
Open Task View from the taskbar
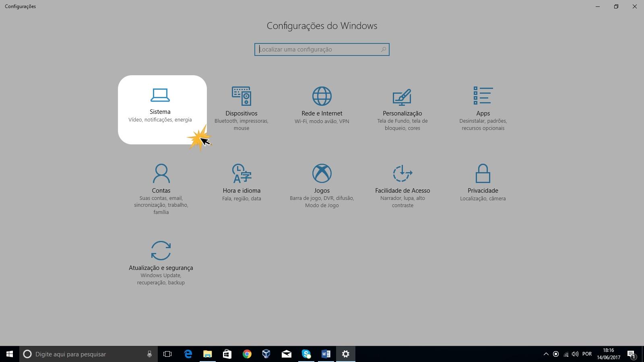tap(167, 354)
